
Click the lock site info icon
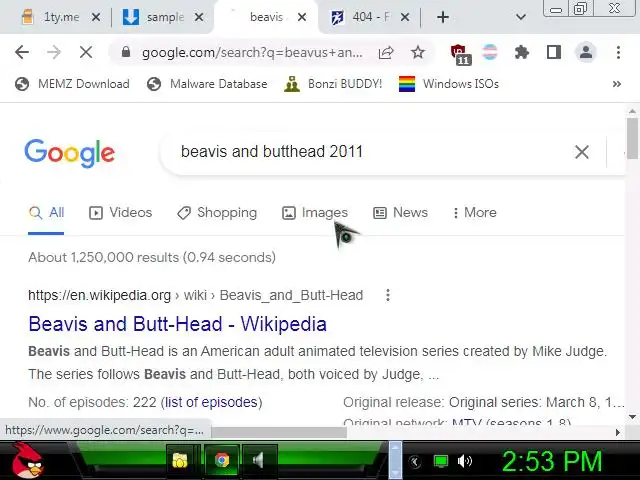pyautogui.click(x=126, y=52)
